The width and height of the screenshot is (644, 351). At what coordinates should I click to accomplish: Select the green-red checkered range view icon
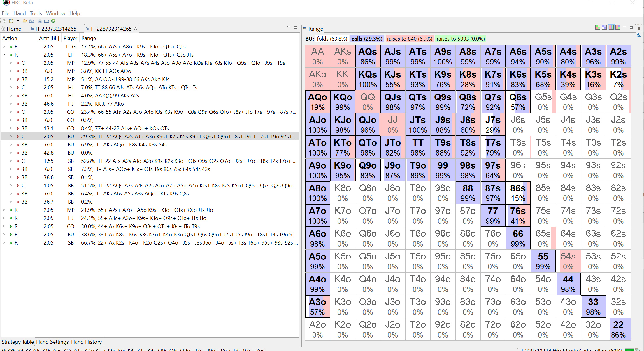(597, 27)
